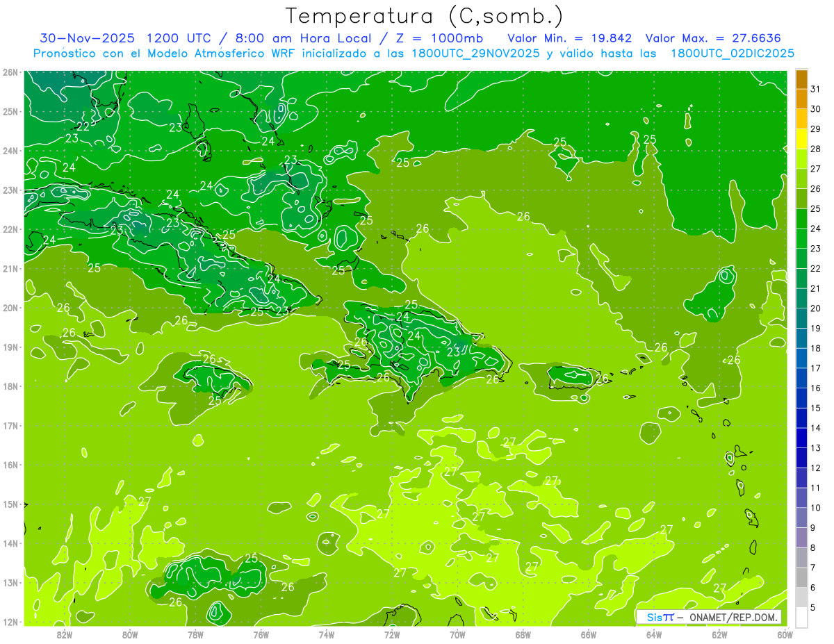Viewport: 834px width, 644px height.
Task: Click the "82W" longitude axis label
Action: [x=64, y=634]
